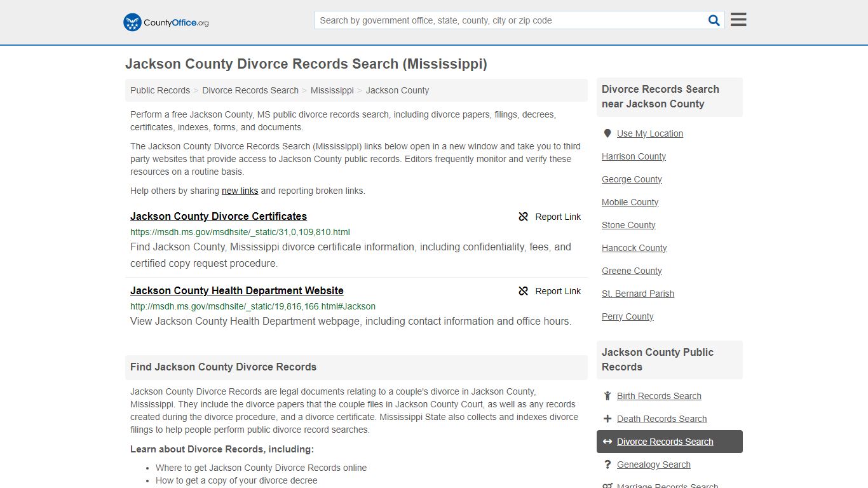Viewport: 868px width, 488px height.
Task: Open Jackson County Health Department Website link
Action: 237,290
